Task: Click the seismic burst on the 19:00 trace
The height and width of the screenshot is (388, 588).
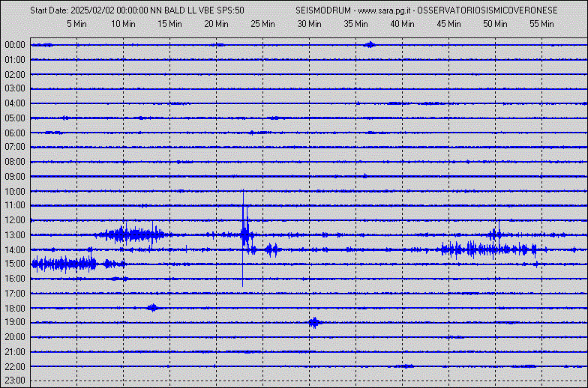Action: click(315, 322)
